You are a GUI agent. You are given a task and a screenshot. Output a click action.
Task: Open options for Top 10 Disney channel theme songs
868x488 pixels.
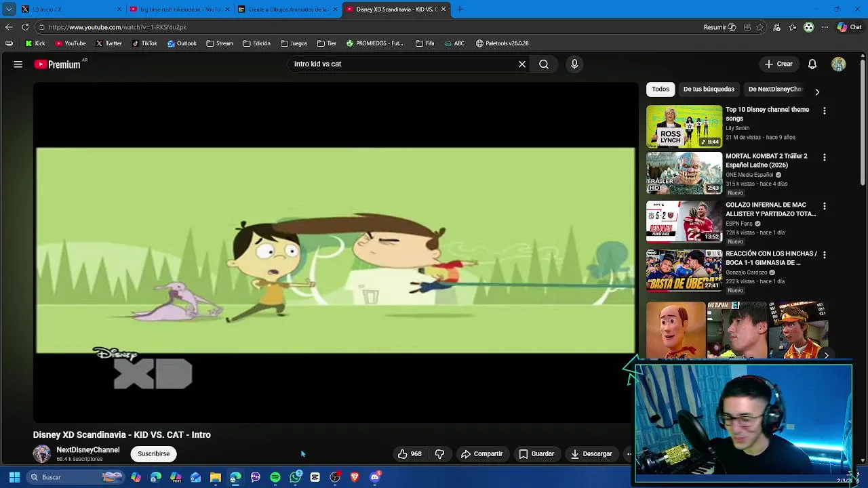coord(825,110)
